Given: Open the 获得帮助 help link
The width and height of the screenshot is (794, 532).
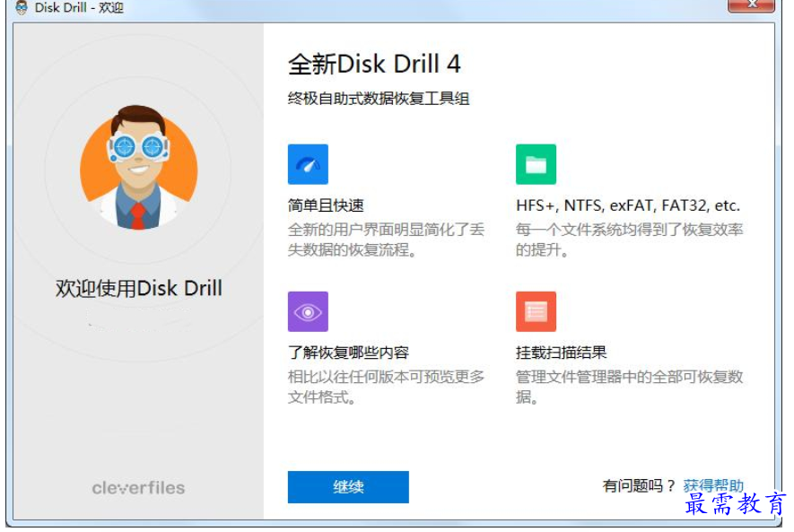Looking at the screenshot, I should 713,486.
